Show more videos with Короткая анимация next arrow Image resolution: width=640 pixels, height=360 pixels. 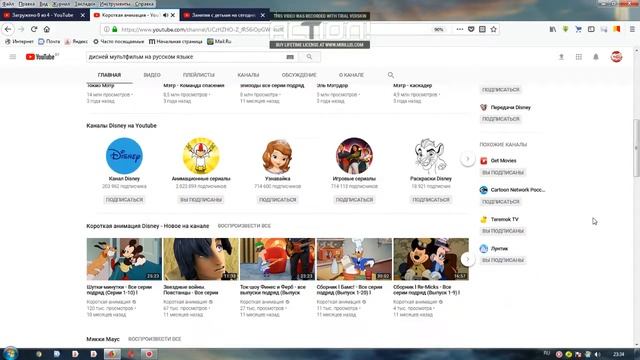click(x=468, y=259)
